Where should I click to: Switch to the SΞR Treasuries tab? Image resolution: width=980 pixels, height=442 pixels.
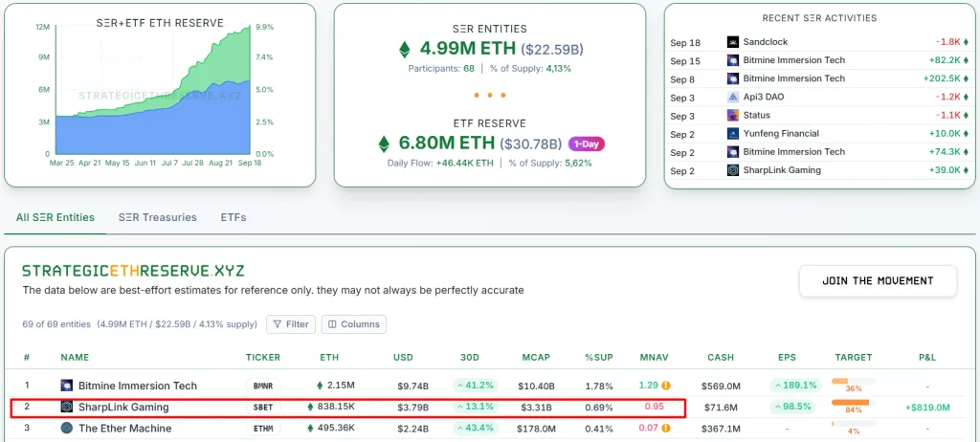coord(157,217)
